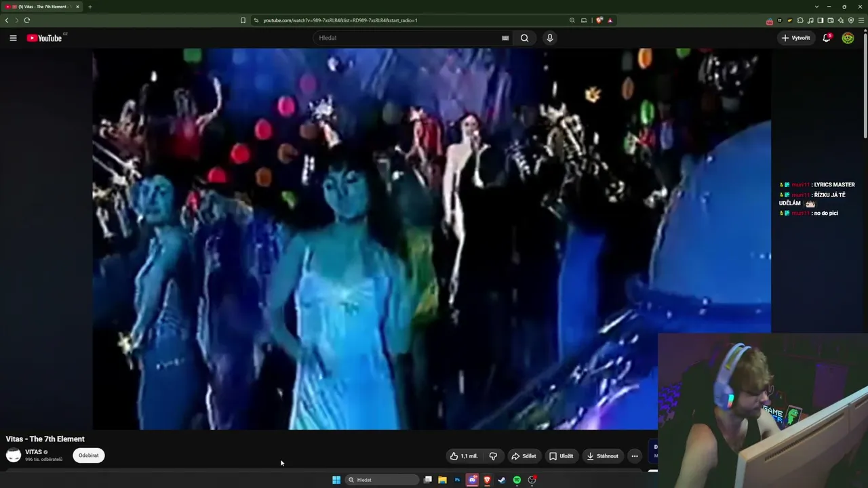
Task: Open Steam from the taskbar
Action: [x=502, y=480]
